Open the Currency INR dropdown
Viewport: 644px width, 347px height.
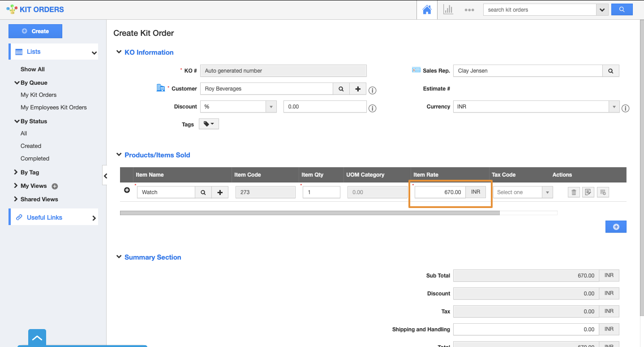[x=614, y=106]
